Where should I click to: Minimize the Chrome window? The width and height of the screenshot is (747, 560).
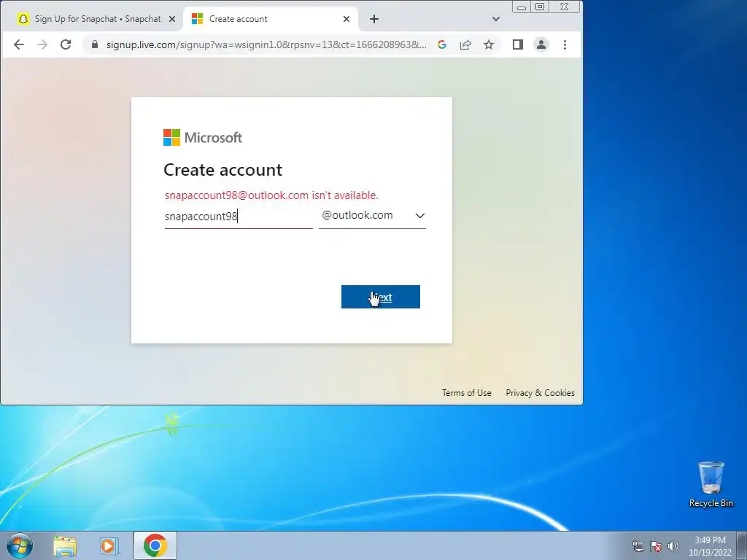click(x=522, y=7)
